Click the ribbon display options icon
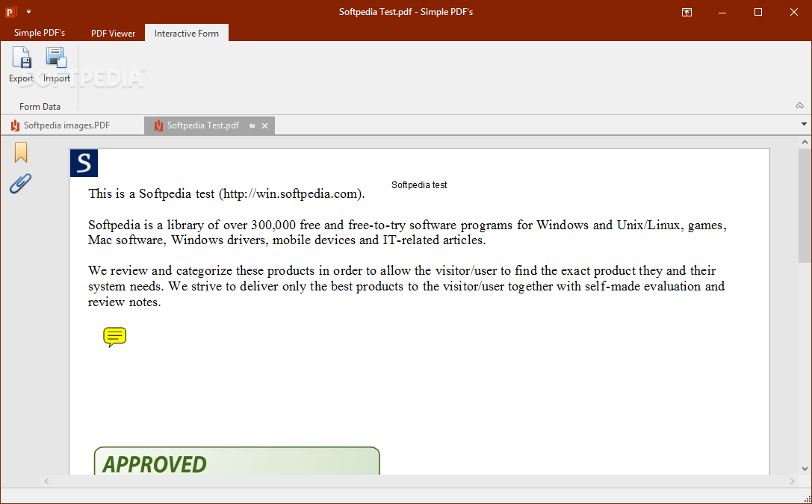Viewport: 812px width, 504px height. (687, 13)
